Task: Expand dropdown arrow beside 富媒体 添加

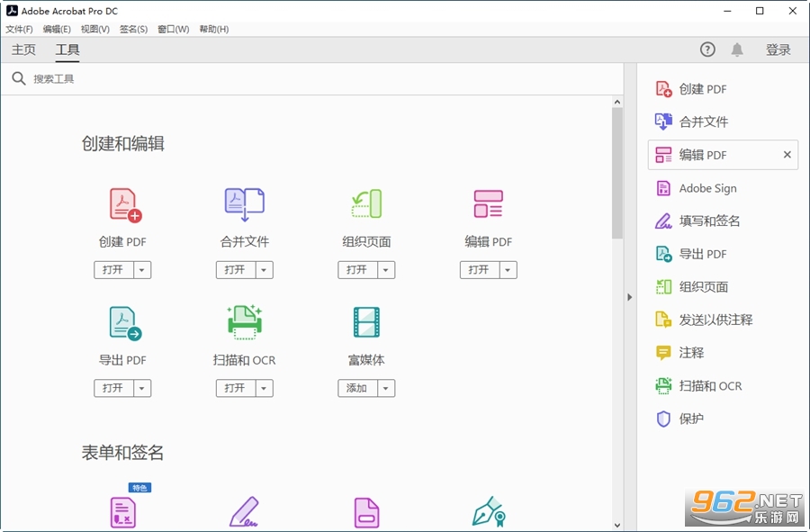Action: point(386,388)
